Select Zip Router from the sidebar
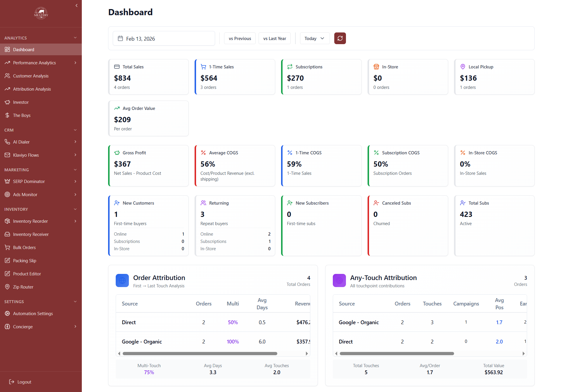 23,287
